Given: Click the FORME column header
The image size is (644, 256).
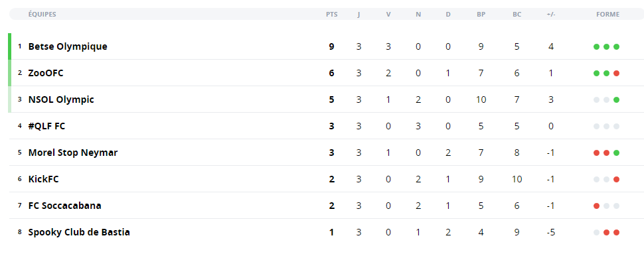Looking at the screenshot, I should click(608, 15).
